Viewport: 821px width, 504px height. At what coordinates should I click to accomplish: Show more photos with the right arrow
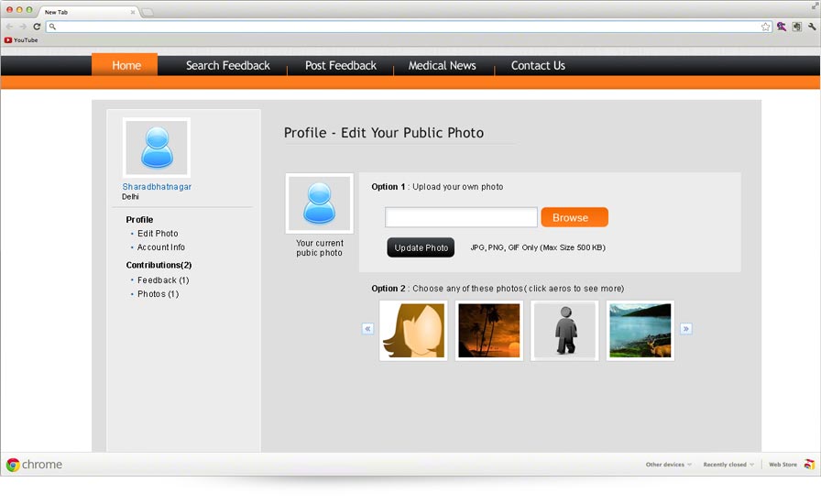click(x=685, y=329)
